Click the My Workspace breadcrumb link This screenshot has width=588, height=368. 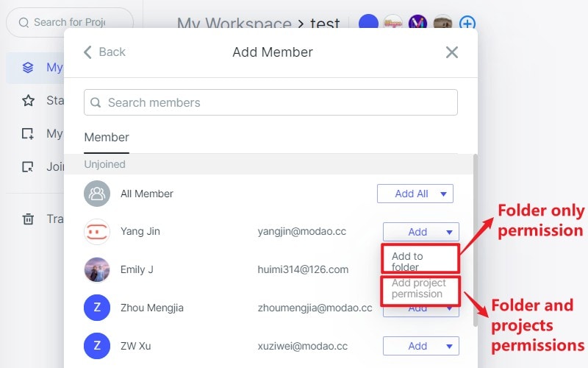pyautogui.click(x=234, y=24)
